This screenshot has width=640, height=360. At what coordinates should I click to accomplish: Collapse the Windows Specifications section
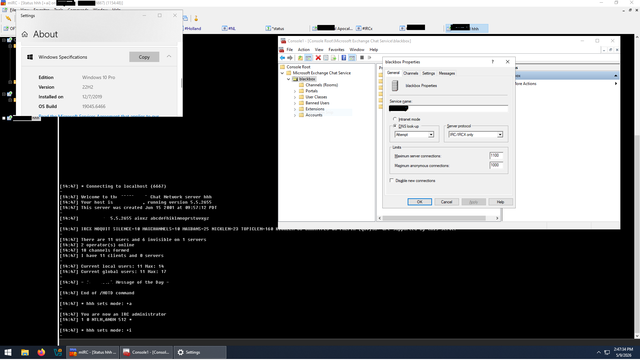(169, 57)
